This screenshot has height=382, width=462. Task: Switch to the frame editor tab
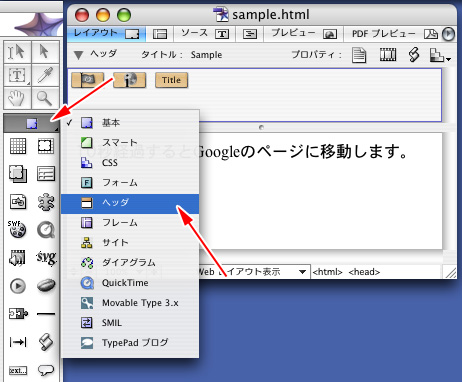click(x=160, y=34)
